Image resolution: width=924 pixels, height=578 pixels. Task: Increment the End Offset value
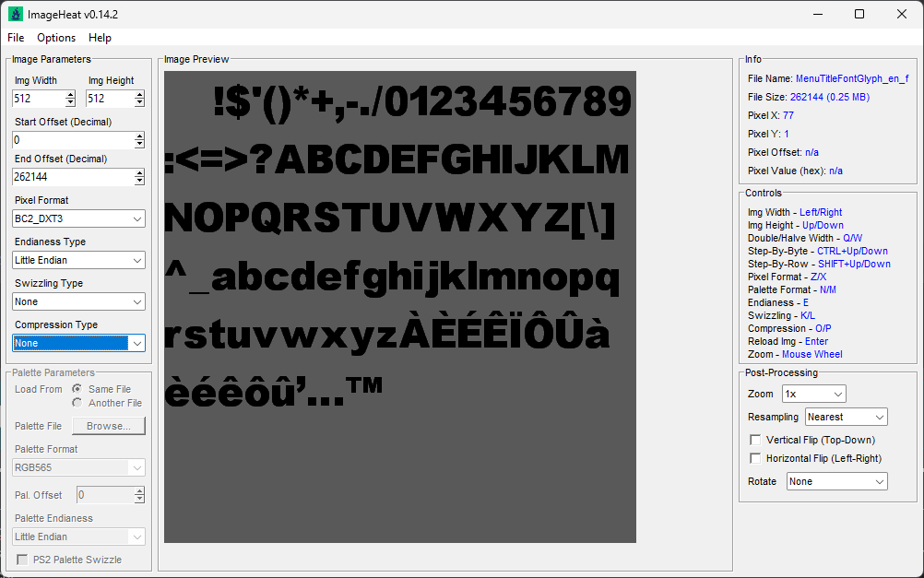[139, 173]
